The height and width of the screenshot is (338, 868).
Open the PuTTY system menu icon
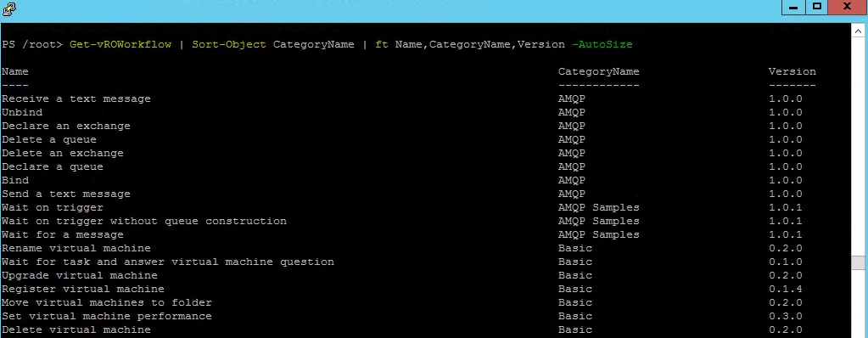(x=8, y=8)
